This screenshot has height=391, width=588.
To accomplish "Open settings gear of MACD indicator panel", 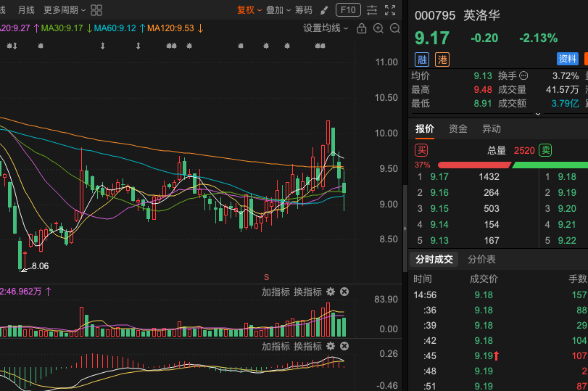I will pyautogui.click(x=331, y=346).
